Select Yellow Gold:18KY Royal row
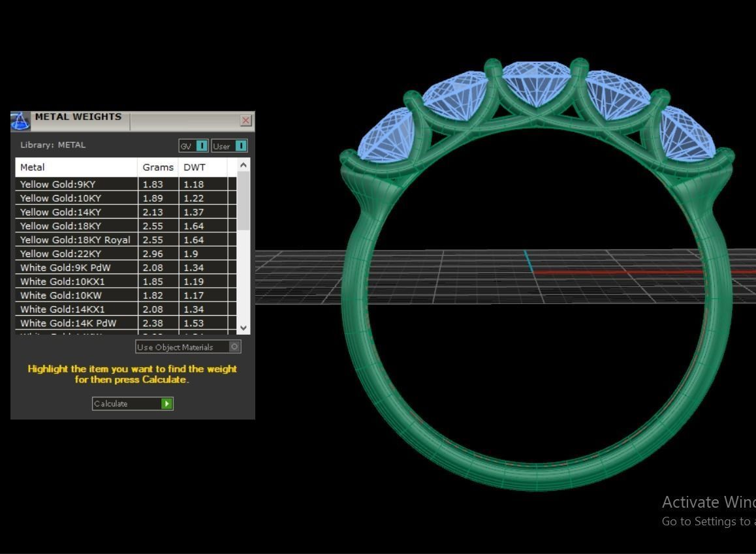Image resolution: width=756 pixels, height=554 pixels. [126, 240]
